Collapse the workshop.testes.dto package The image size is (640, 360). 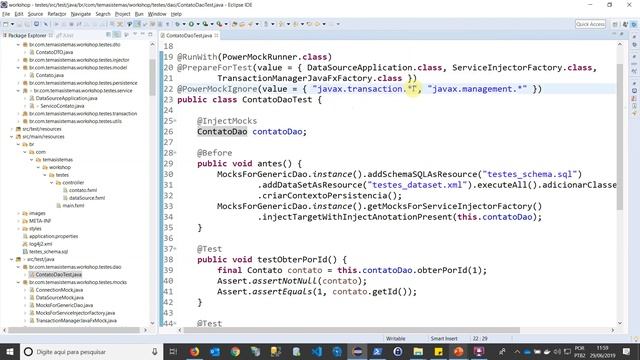(18, 44)
